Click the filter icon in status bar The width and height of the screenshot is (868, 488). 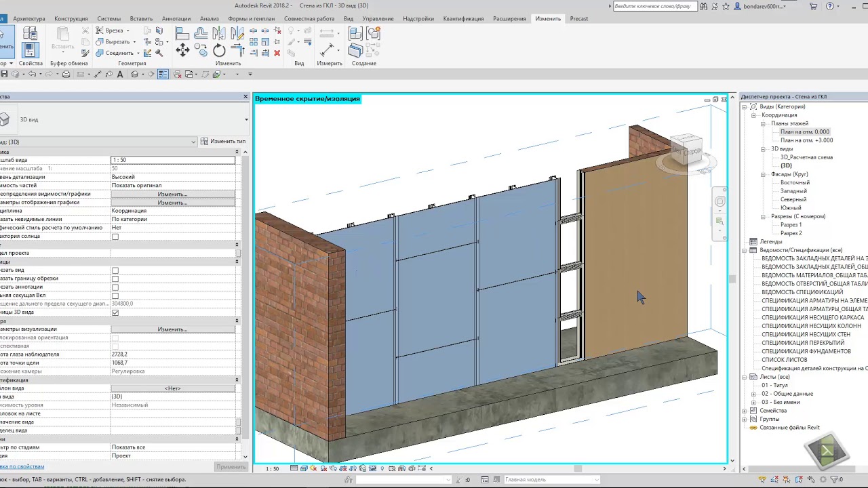[x=834, y=479]
